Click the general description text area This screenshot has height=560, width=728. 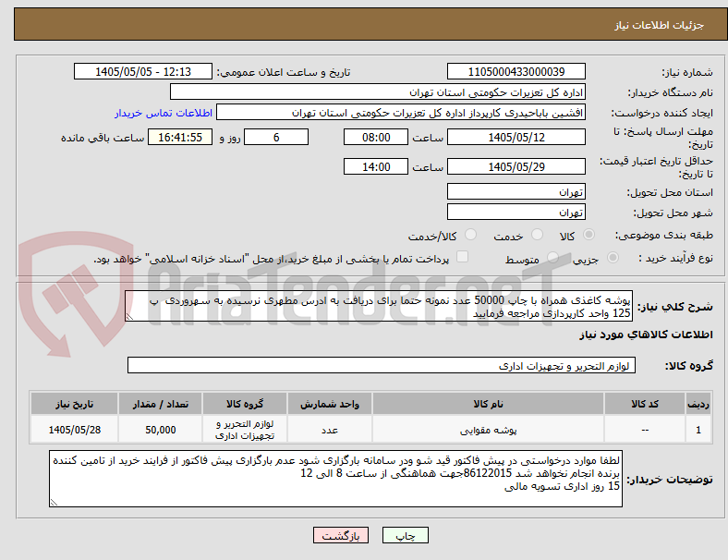[379, 306]
